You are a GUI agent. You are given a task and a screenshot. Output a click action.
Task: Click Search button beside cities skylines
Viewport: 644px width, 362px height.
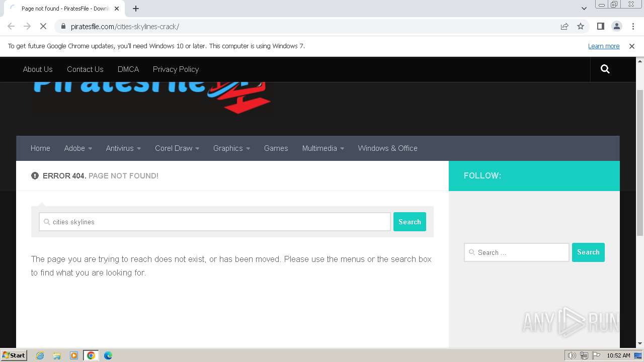tap(410, 222)
